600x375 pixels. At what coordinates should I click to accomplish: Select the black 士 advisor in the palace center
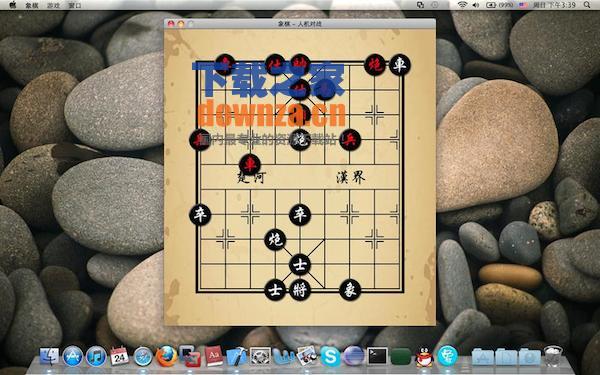point(300,264)
